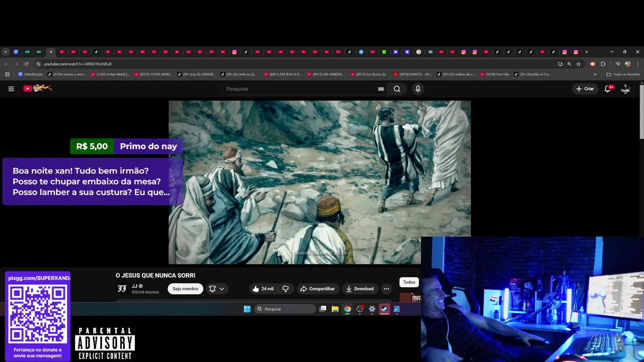Viewport: 644px width, 362px height.
Task: Open the Chrome zoom magnifier in the address bar
Action: 570,64
